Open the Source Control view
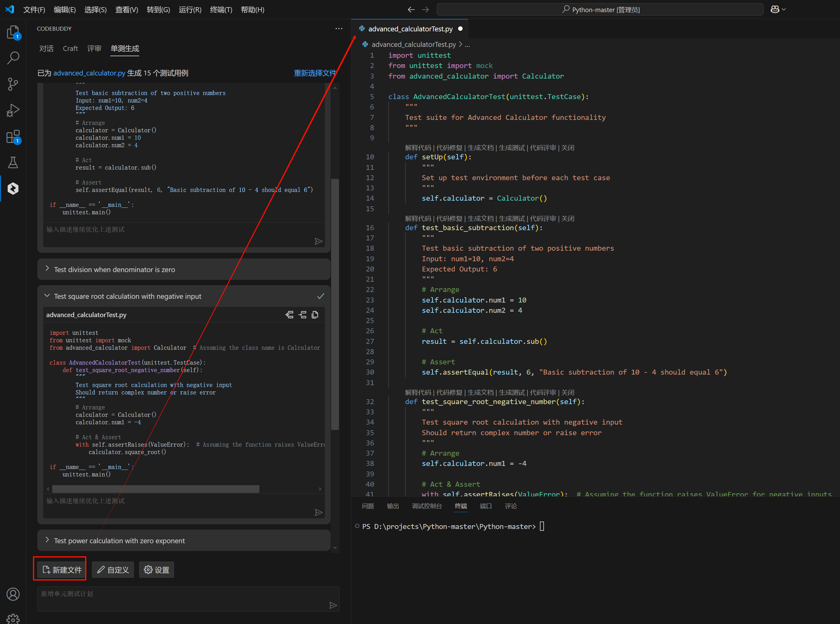840x624 pixels. coord(13,84)
